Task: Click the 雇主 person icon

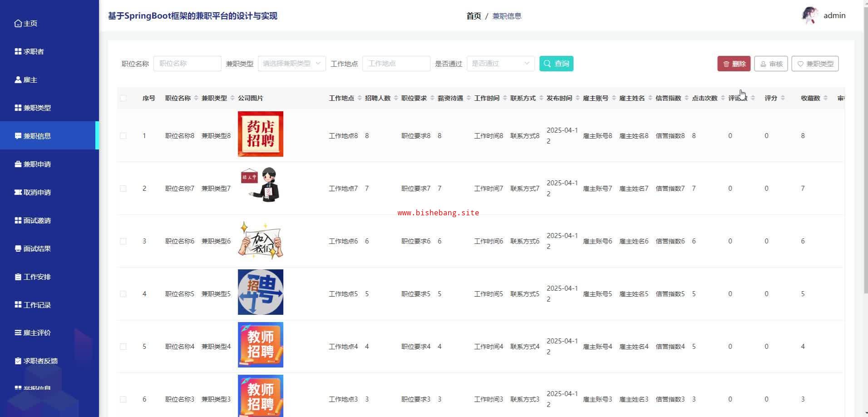Action: [x=18, y=79]
